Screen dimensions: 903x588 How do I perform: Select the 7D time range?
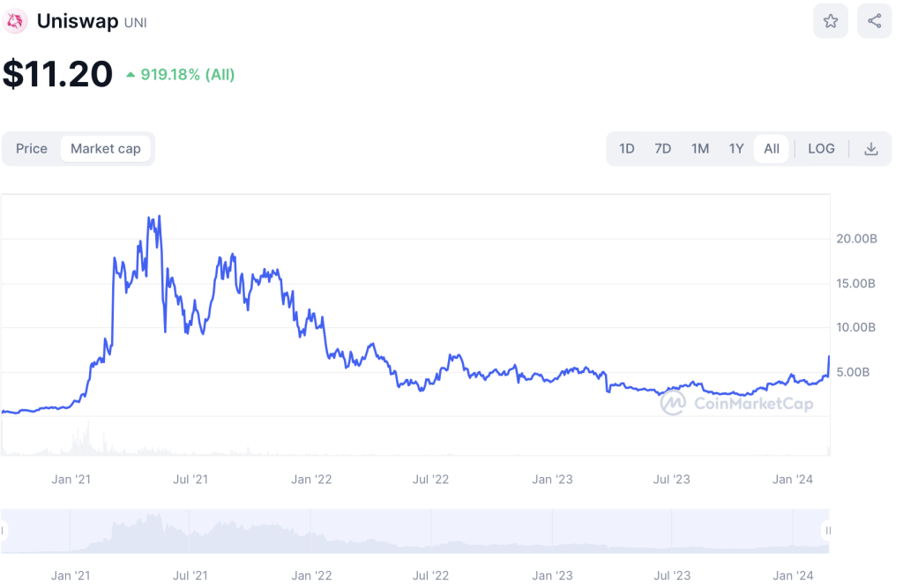point(662,149)
